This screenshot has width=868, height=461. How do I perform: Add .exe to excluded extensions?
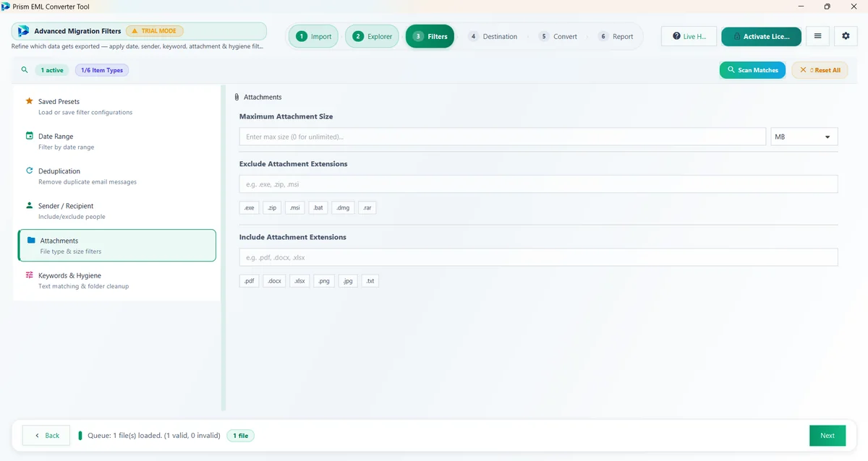[249, 207]
